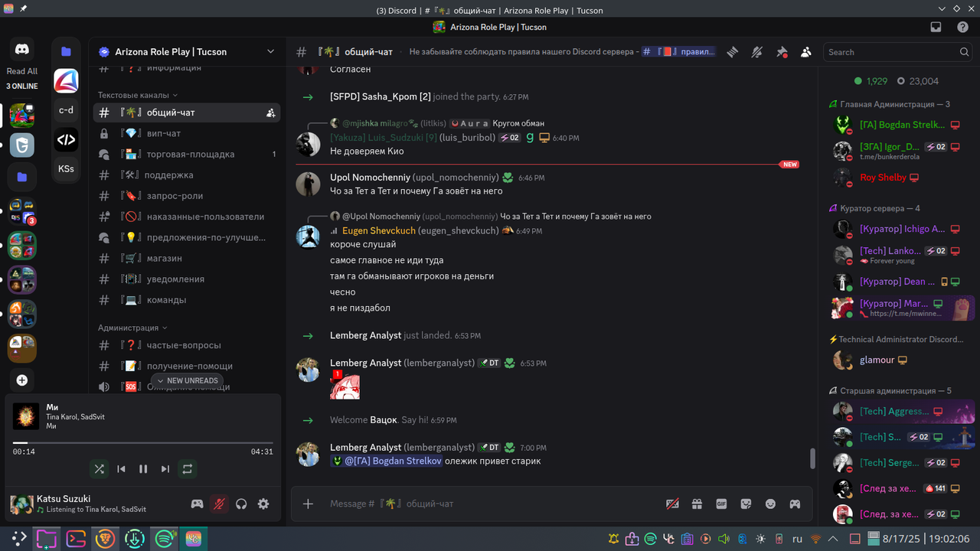Open User Settings gear icon

(x=263, y=504)
